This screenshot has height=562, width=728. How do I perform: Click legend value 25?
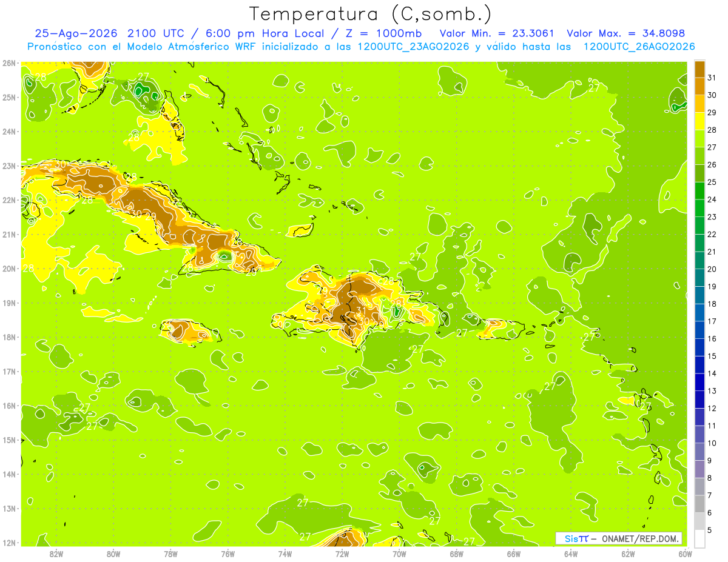pyautogui.click(x=712, y=182)
